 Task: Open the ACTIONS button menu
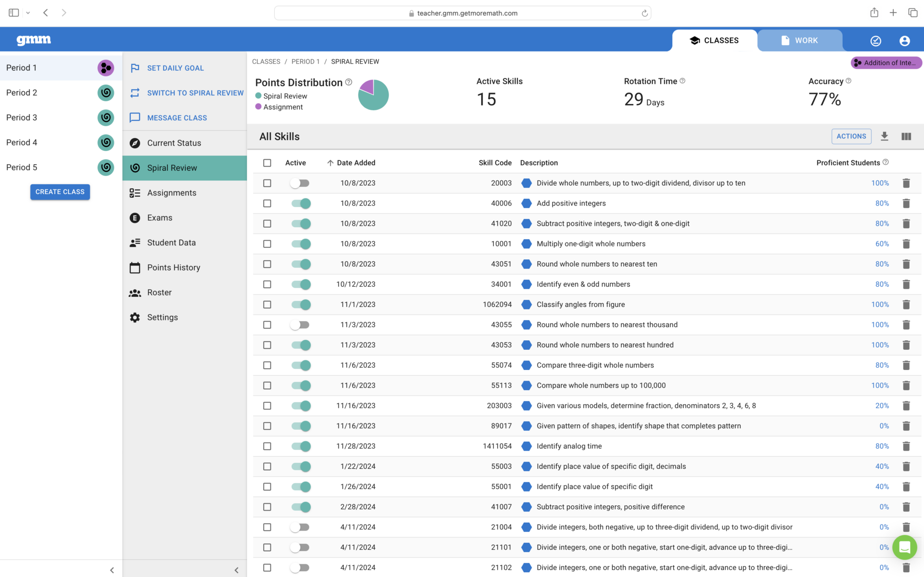850,136
